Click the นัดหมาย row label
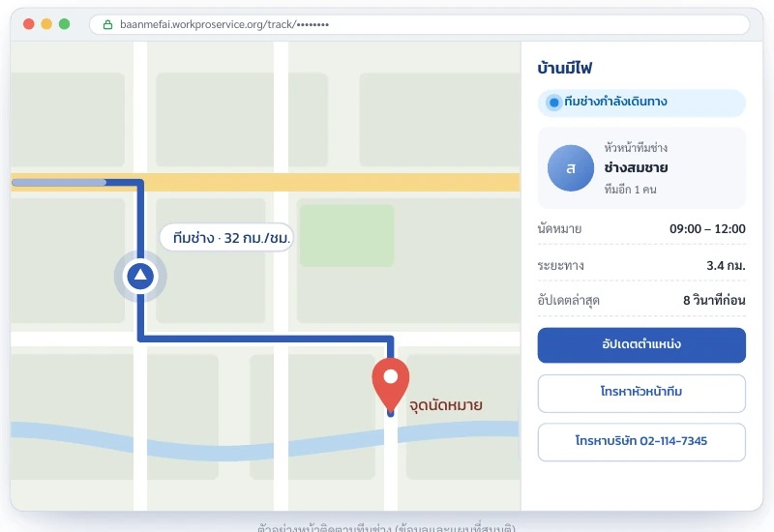Viewport: 774px width, 532px height. tap(559, 229)
